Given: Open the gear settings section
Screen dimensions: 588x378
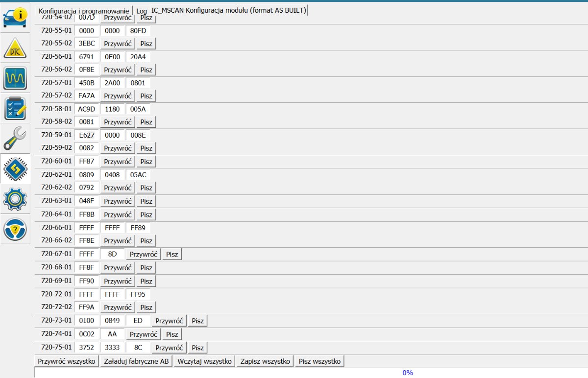Looking at the screenshot, I should (x=15, y=199).
